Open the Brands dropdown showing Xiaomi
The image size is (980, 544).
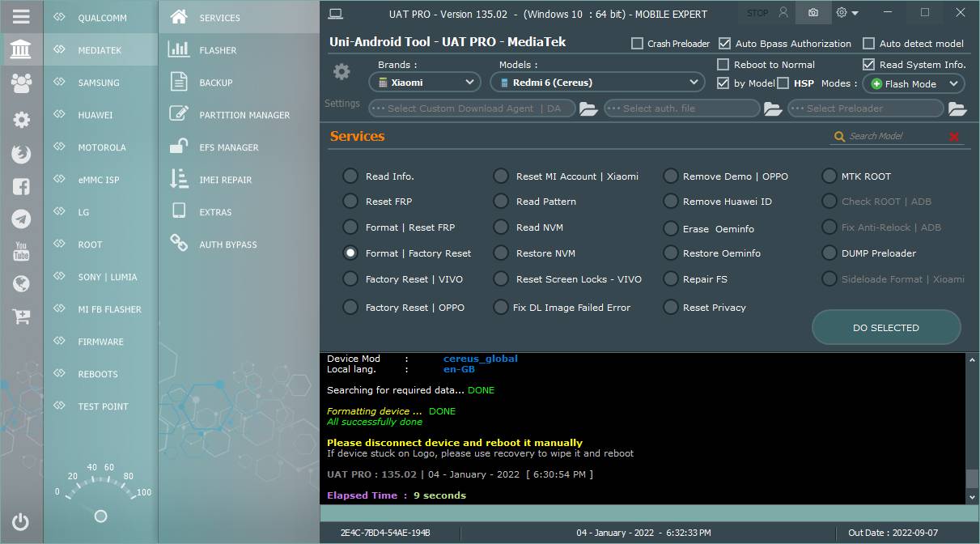(425, 83)
